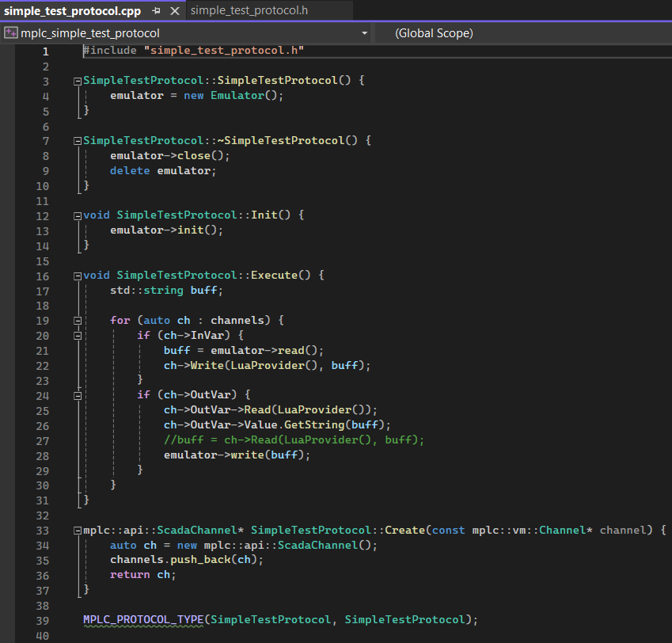Collapse the ~SimpleTestProtocol destructor block
The image size is (672, 643).
tap(78, 141)
